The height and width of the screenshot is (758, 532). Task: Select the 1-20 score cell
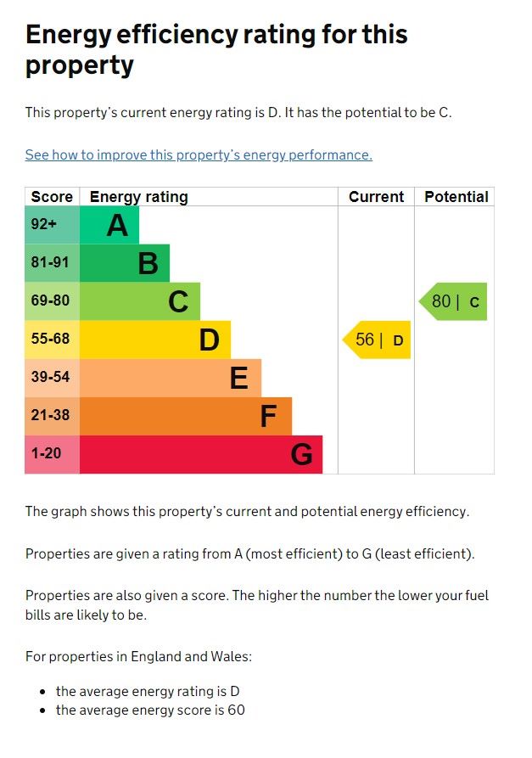53,454
